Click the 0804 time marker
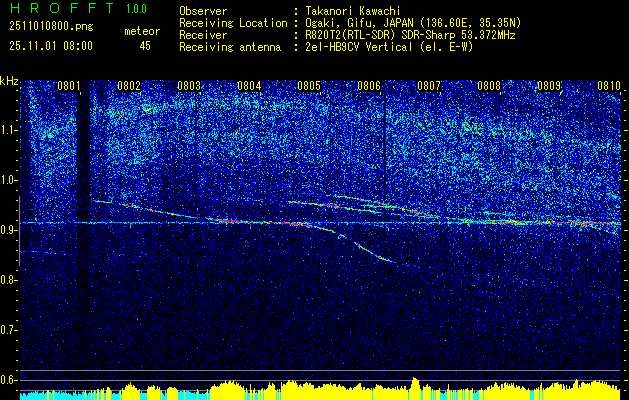Screen dimensions: 629x400 (249, 86)
